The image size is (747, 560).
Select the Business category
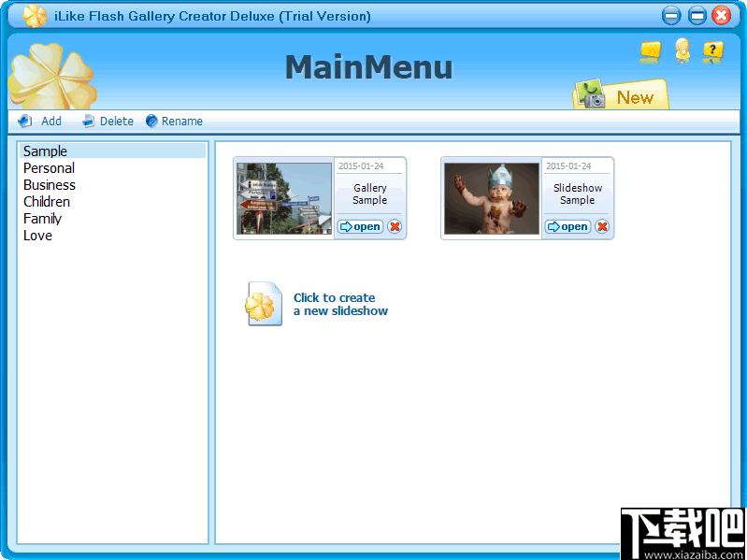113,185
